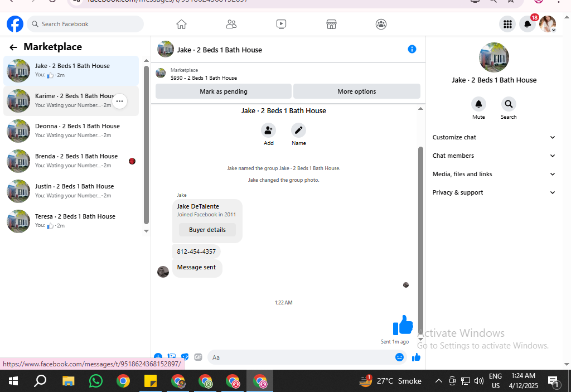Click sender avatar beside Message sent
Screen dimensions: 571x392
pos(163,272)
